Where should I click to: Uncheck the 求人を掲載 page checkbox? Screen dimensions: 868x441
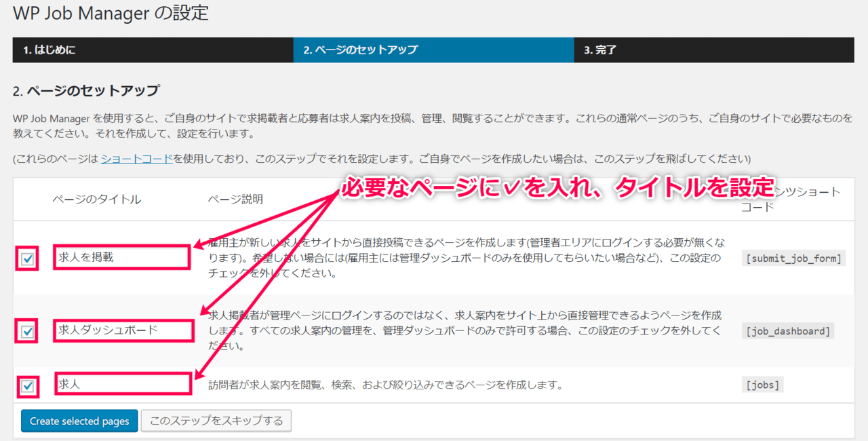[x=27, y=258]
